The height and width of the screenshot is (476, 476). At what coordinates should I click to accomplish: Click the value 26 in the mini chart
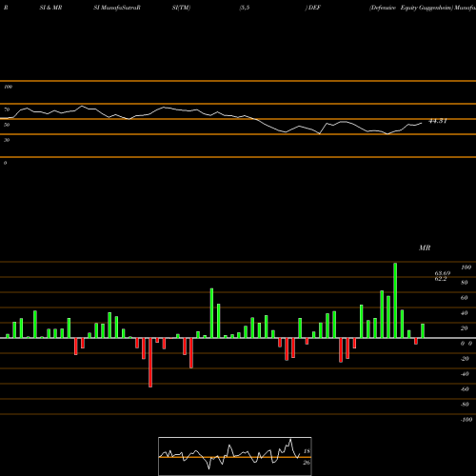[x=307, y=463]
